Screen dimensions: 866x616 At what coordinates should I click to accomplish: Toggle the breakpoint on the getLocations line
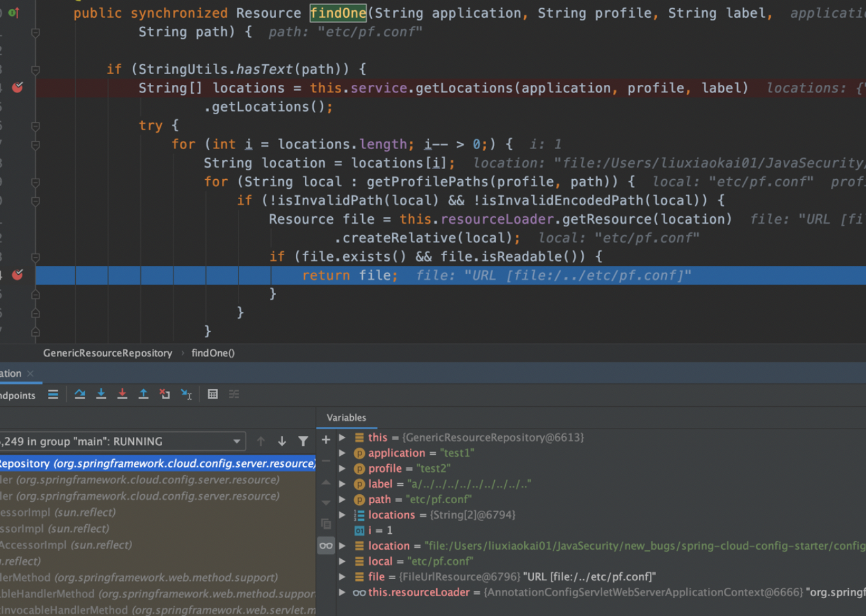tap(18, 87)
